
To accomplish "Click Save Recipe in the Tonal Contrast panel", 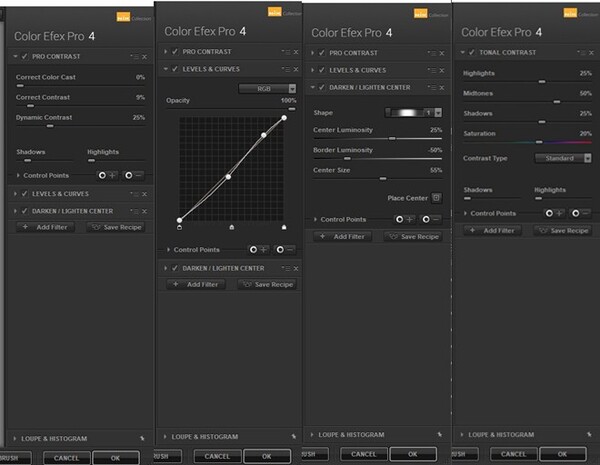I will 563,230.
